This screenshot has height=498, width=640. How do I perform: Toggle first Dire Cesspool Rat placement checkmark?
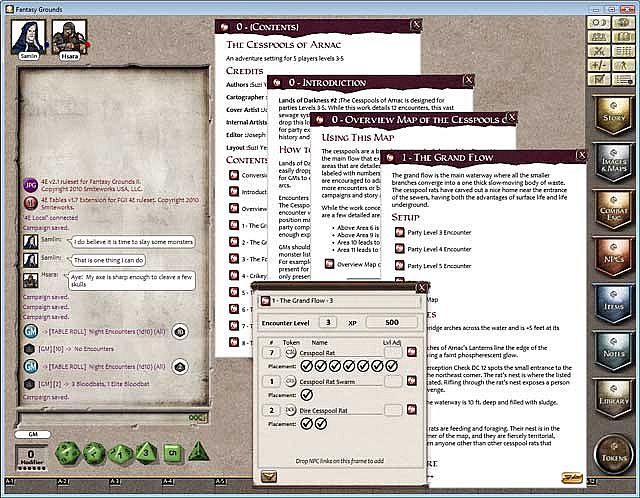(x=307, y=424)
